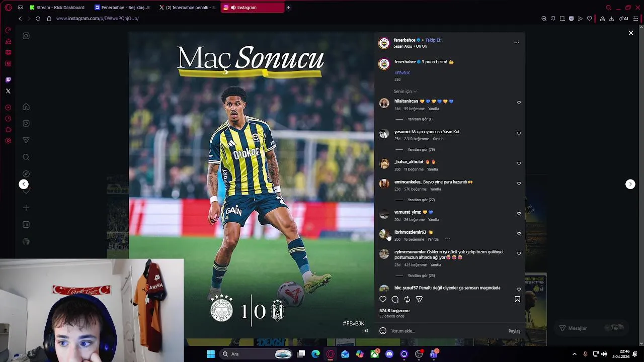Viewport: 644px width, 362px height.
Task: Go to the previous post arrow
Action: (x=24, y=184)
